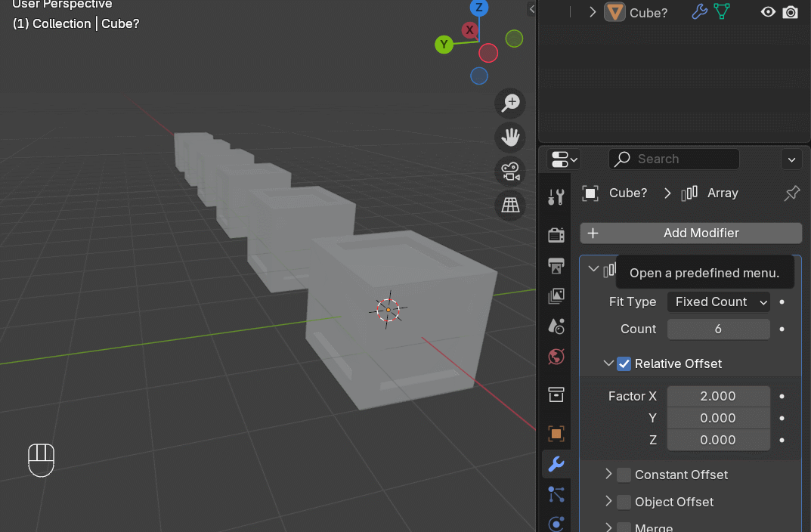811x532 pixels.
Task: Click the Array modifier pin icon
Action: 791,193
